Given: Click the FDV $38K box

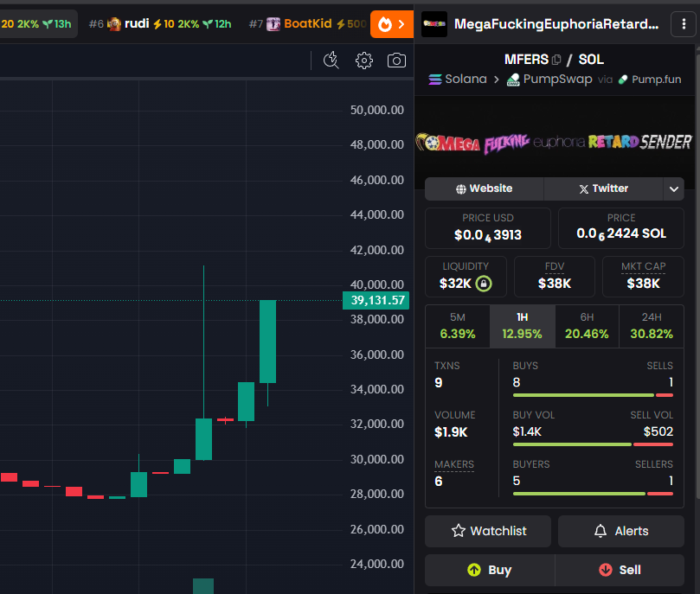Looking at the screenshot, I should [x=555, y=277].
